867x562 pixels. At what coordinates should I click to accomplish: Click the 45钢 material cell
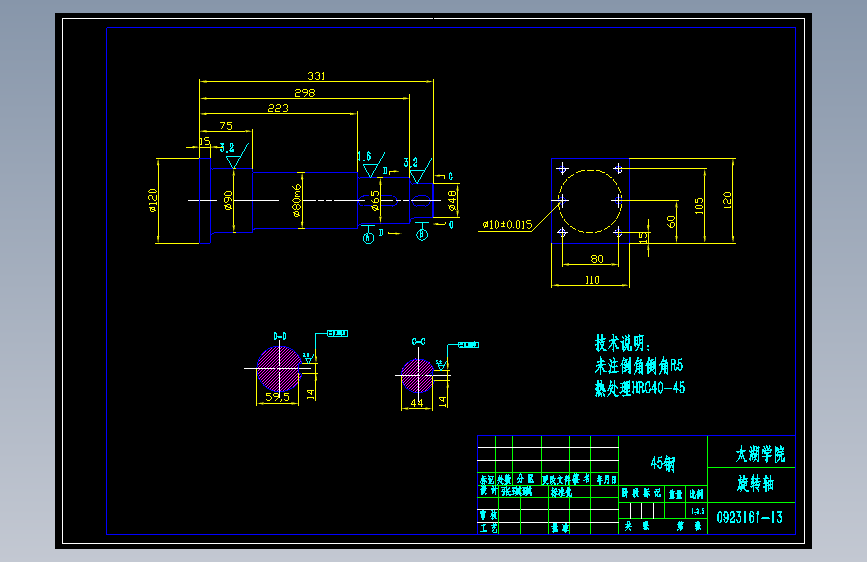(x=663, y=463)
